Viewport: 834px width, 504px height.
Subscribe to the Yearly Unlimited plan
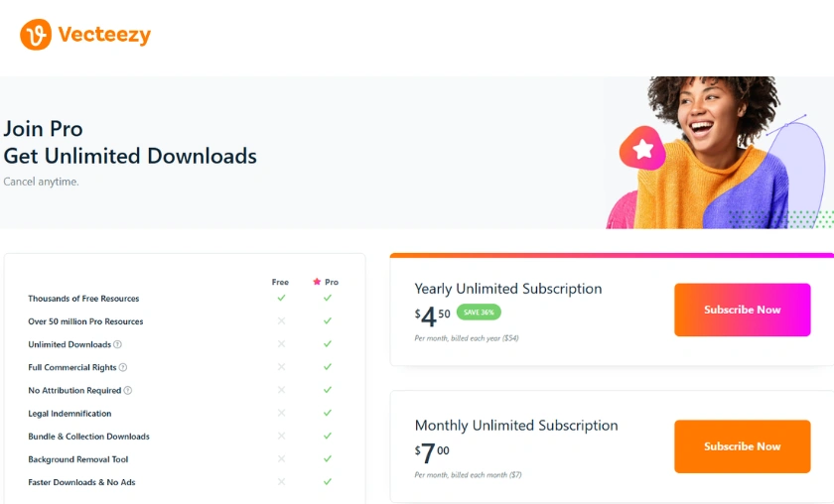[742, 310]
